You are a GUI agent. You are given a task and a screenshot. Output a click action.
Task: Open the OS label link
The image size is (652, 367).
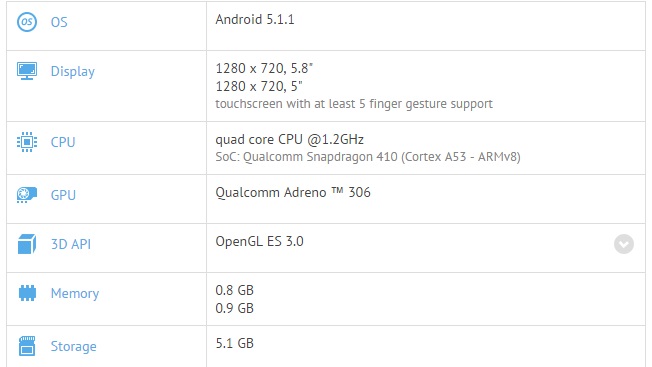pyautogui.click(x=59, y=22)
